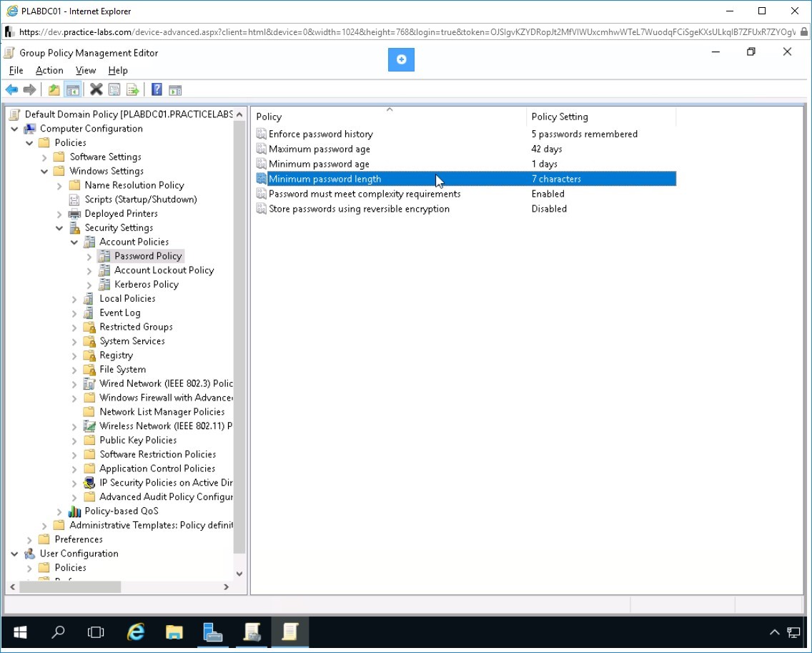812x653 pixels.
Task: Expand the Account Lockout Policy node
Action: pos(89,270)
